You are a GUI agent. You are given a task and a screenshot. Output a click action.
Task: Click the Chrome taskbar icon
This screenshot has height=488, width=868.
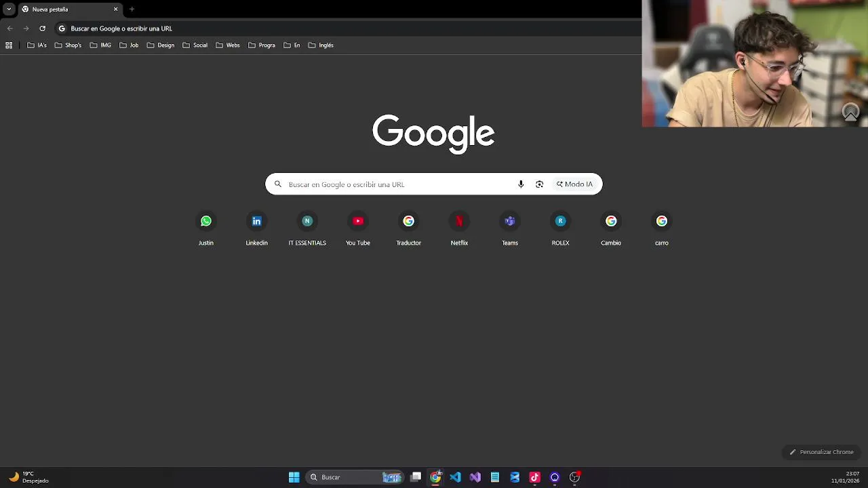coord(435,477)
